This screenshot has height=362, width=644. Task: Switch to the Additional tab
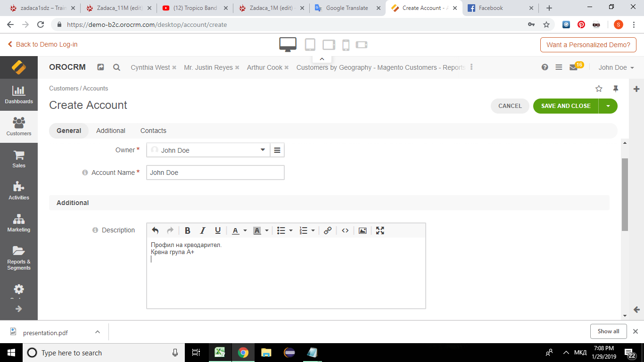[111, 131]
